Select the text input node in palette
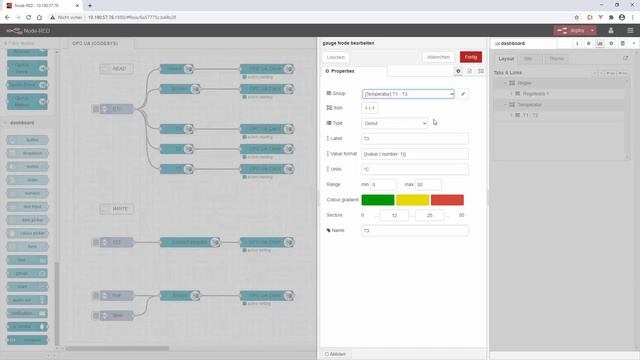 27,207
